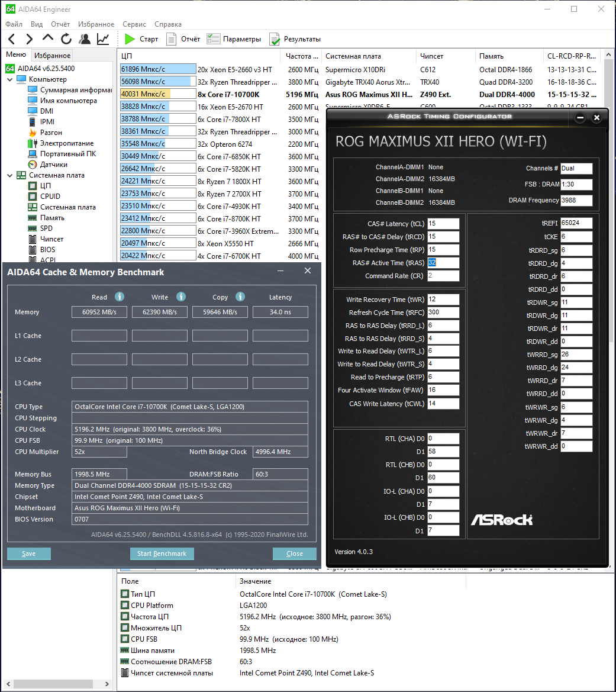Click the DRAM Frequency field
The width and height of the screenshot is (616, 692).
click(x=576, y=200)
